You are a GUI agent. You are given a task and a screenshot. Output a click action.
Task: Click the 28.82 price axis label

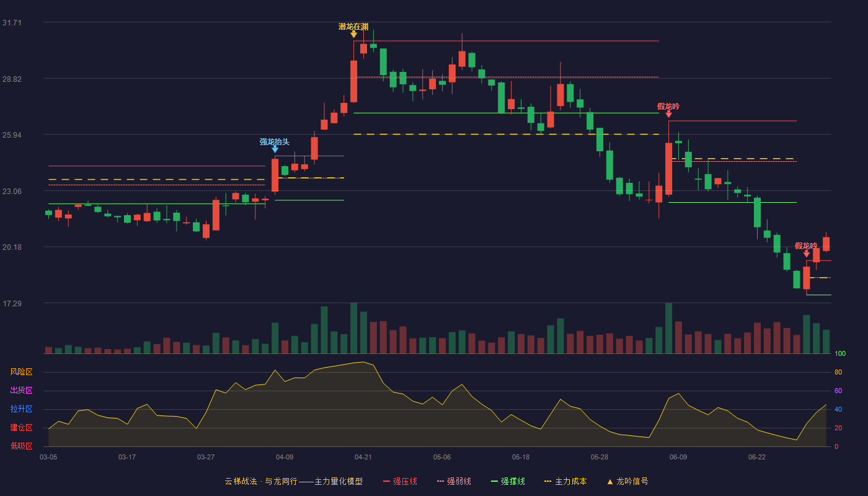click(x=12, y=79)
